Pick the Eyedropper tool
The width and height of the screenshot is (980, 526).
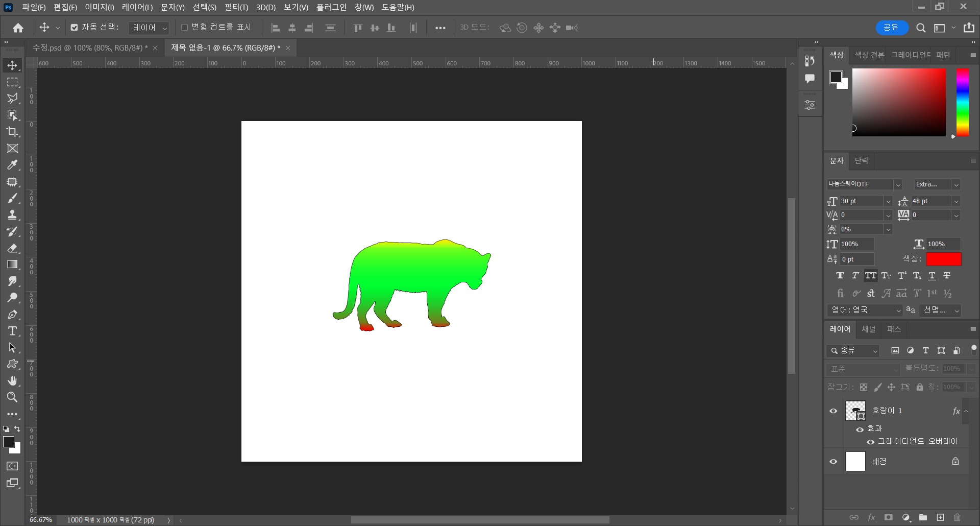pyautogui.click(x=13, y=165)
